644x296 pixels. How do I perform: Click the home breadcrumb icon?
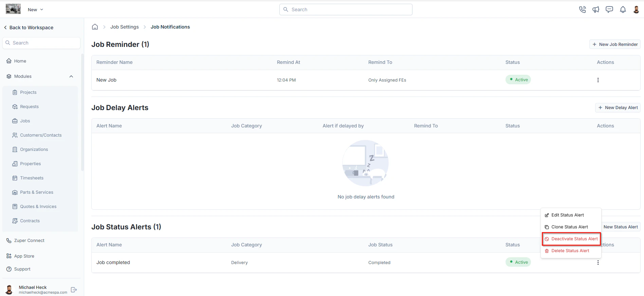(x=95, y=27)
